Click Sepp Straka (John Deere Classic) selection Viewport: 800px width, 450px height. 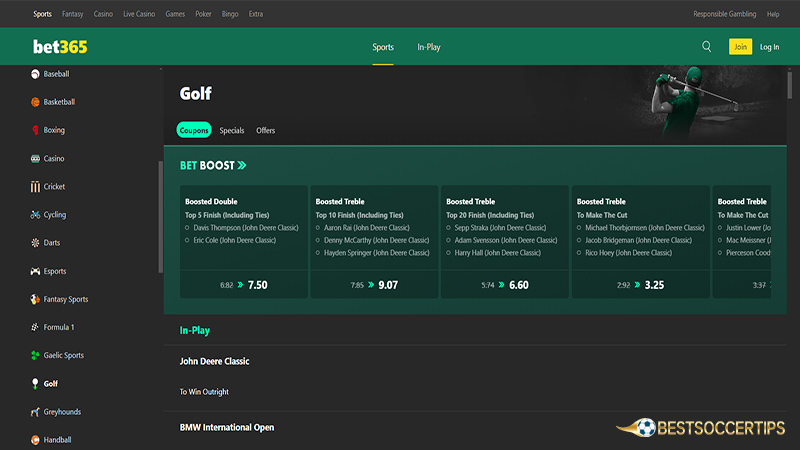click(x=500, y=228)
